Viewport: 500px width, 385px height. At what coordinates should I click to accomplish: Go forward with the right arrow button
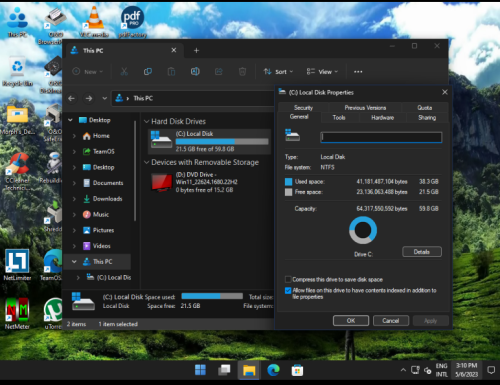click(x=89, y=98)
